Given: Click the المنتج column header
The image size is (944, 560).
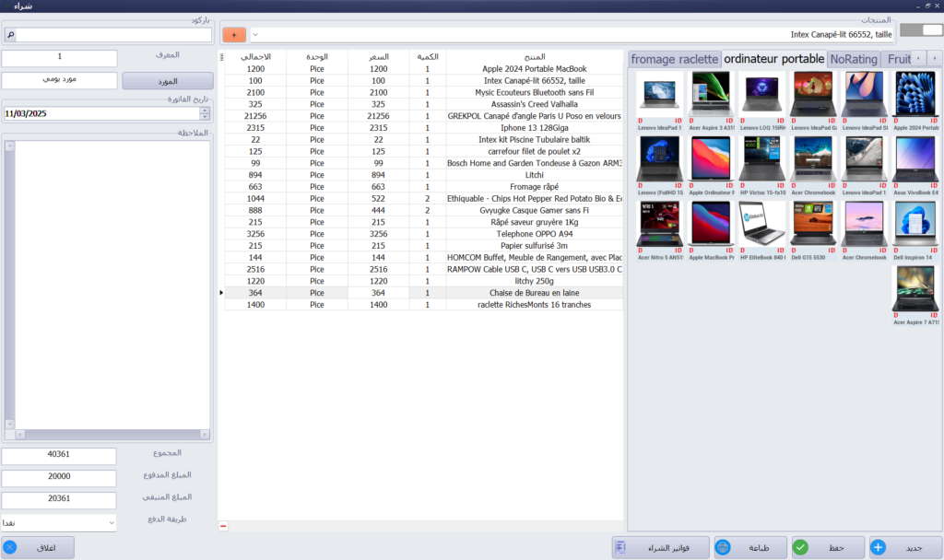Looking at the screenshot, I should 535,56.
